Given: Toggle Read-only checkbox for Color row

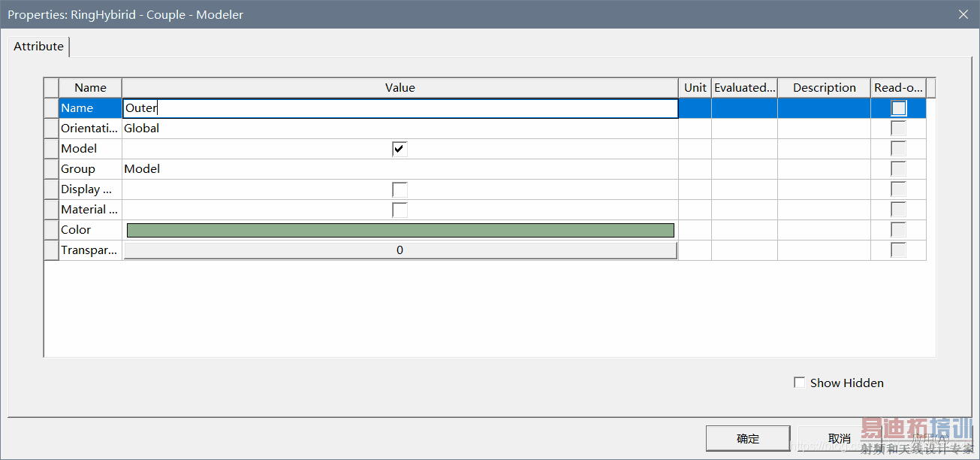Looking at the screenshot, I should (x=898, y=230).
